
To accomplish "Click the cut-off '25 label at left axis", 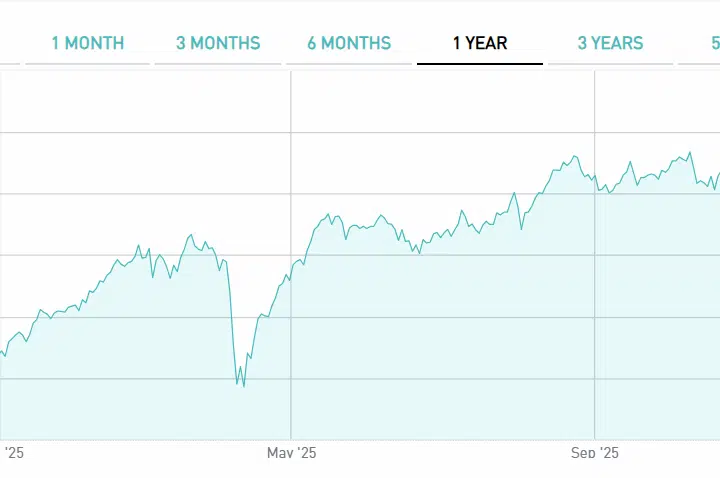I will (13, 453).
